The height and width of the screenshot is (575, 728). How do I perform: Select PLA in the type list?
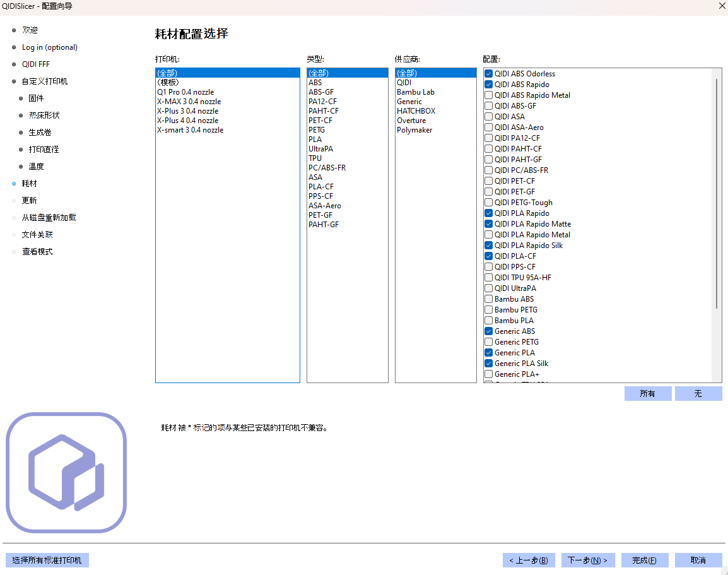point(348,139)
